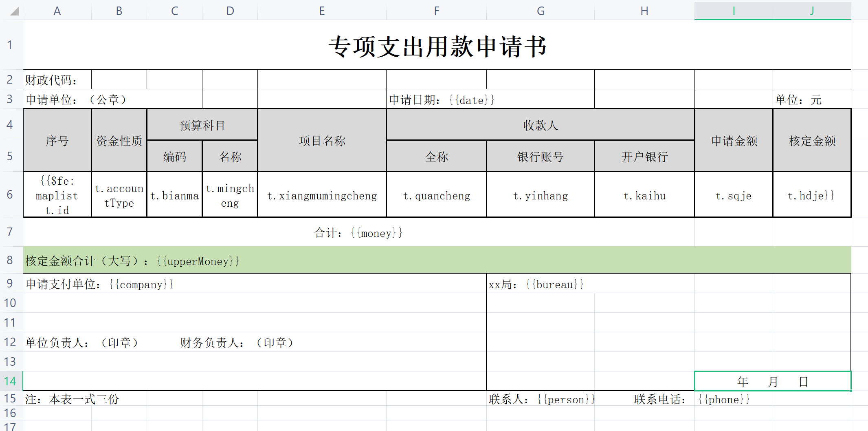Screen dimensions: 868x431
Task: Click the 单位：元 cell
Action: click(x=811, y=99)
